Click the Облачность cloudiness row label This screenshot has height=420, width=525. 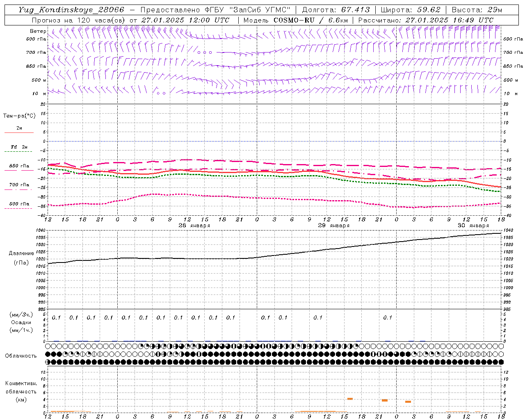point(21,356)
